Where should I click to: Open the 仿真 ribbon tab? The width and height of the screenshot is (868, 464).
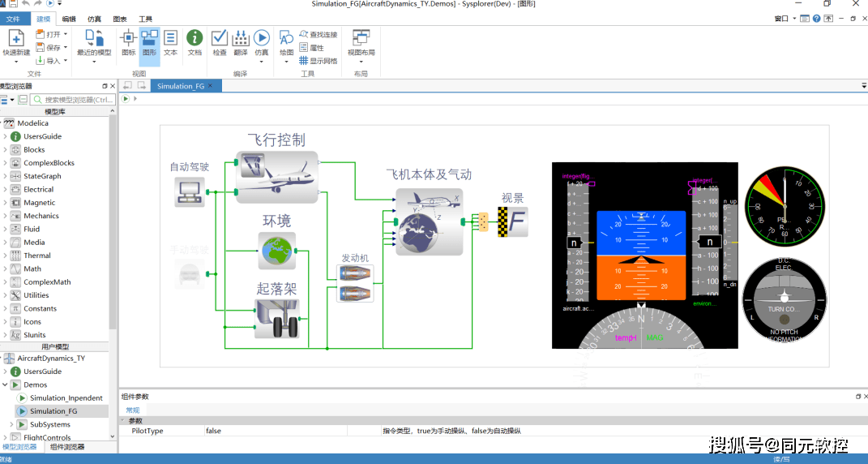point(94,19)
